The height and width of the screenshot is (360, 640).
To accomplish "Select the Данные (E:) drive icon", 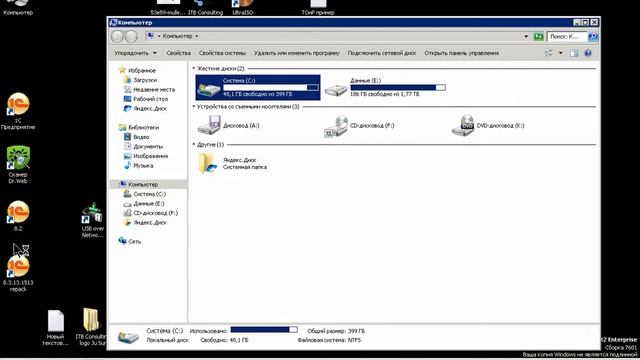I will 336,89.
